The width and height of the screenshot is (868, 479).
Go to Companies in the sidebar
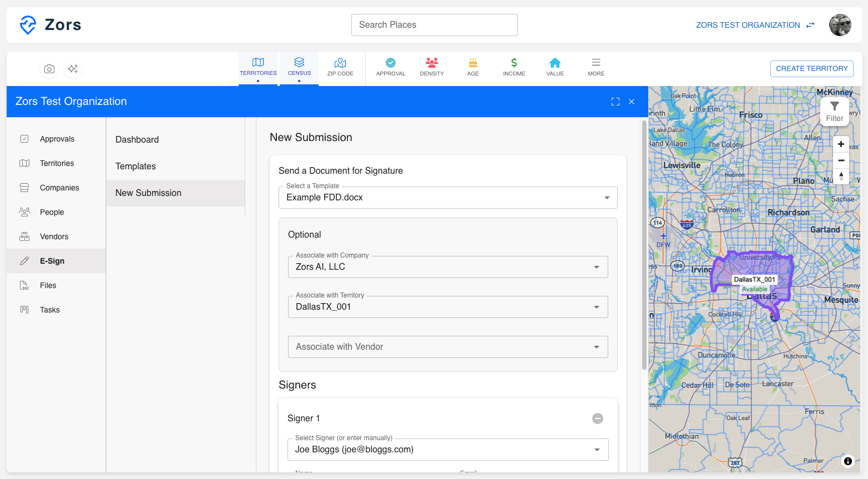tap(59, 188)
